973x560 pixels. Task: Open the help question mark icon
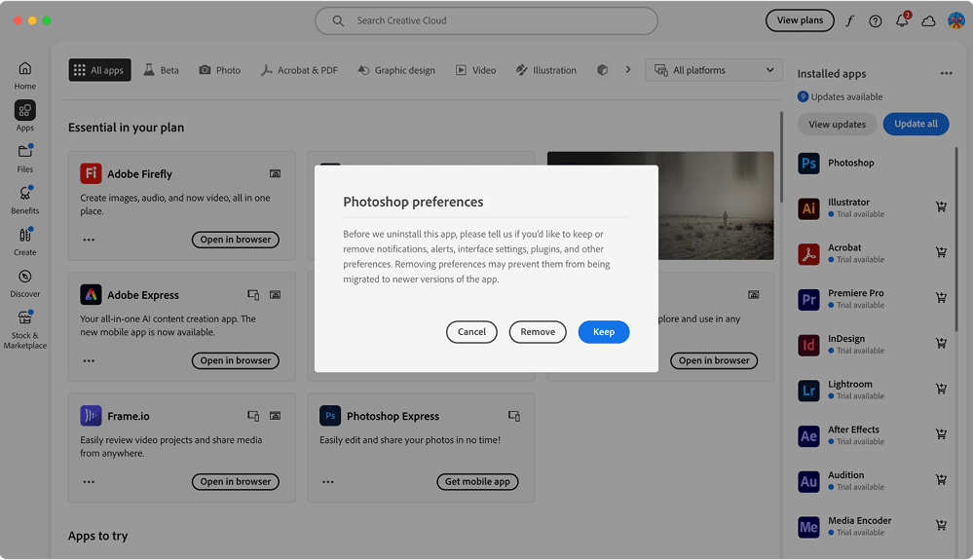tap(875, 21)
